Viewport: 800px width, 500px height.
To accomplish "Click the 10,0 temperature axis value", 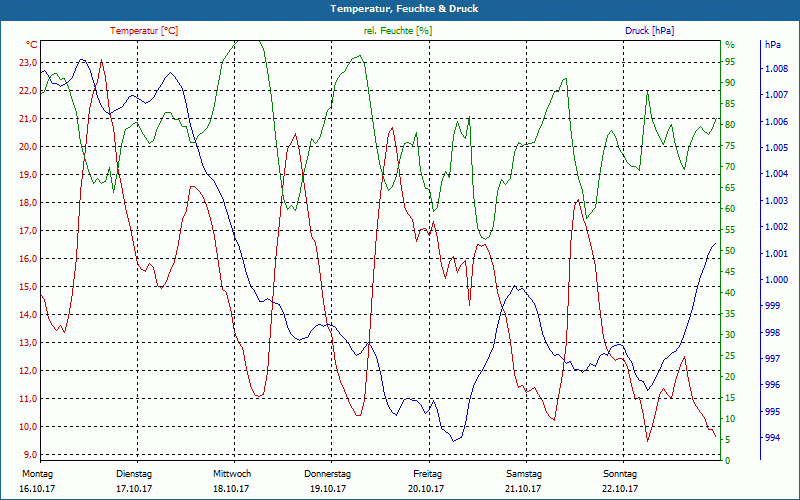I will click(x=28, y=427).
